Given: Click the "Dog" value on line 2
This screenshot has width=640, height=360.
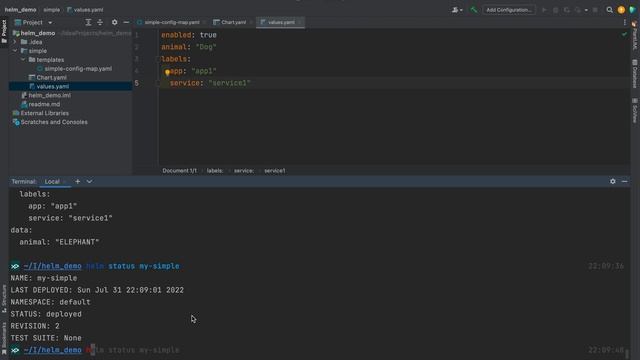Looking at the screenshot, I should pyautogui.click(x=206, y=47).
